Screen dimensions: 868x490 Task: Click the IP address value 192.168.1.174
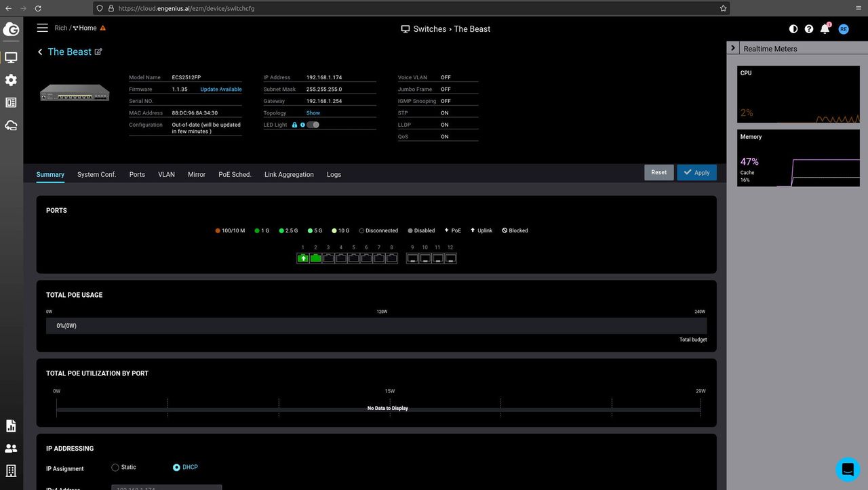pos(324,77)
